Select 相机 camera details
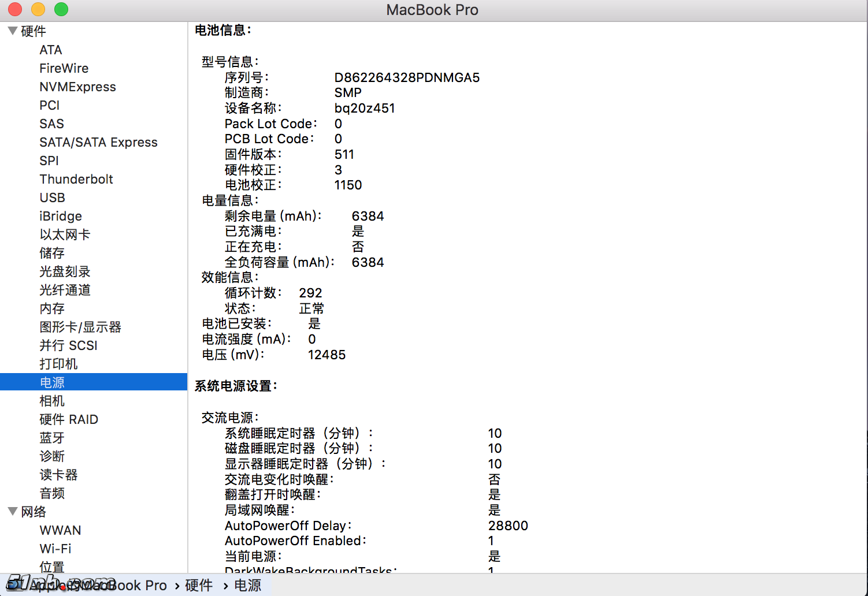 52,400
